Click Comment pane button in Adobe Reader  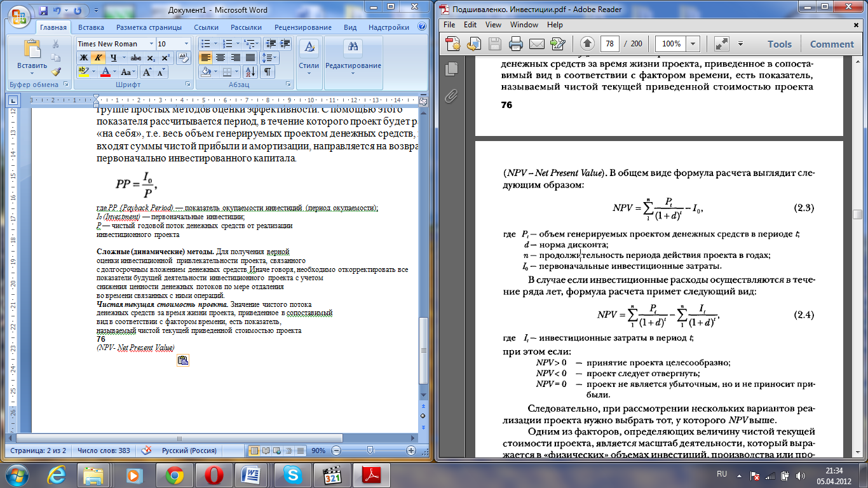[x=832, y=44]
